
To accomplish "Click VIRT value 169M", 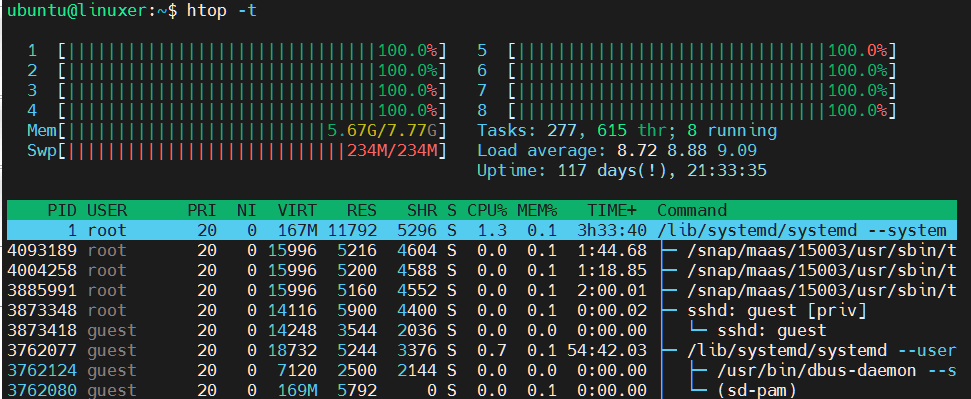I will pos(297,390).
